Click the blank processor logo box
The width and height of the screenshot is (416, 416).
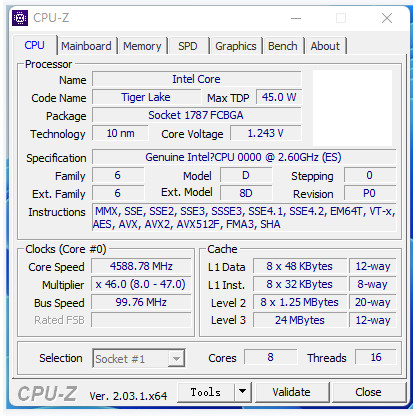point(352,108)
